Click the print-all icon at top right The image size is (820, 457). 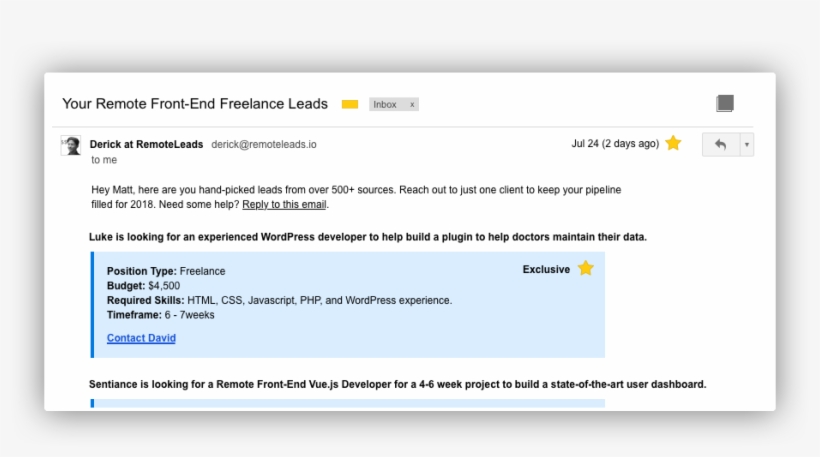pyautogui.click(x=725, y=103)
